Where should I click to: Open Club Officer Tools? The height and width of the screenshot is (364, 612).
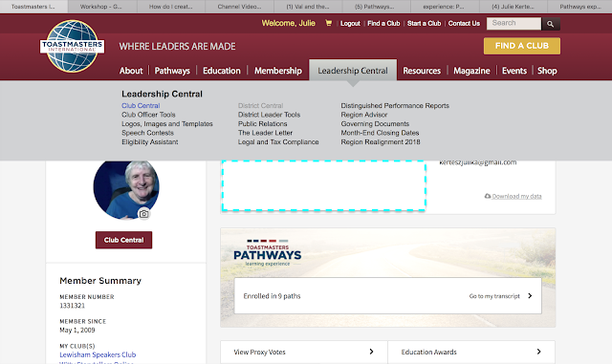click(148, 115)
